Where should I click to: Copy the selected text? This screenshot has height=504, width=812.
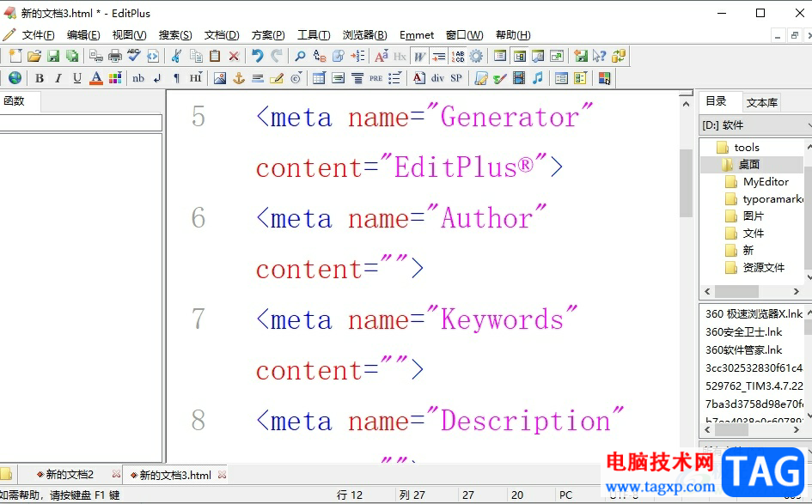coord(196,56)
